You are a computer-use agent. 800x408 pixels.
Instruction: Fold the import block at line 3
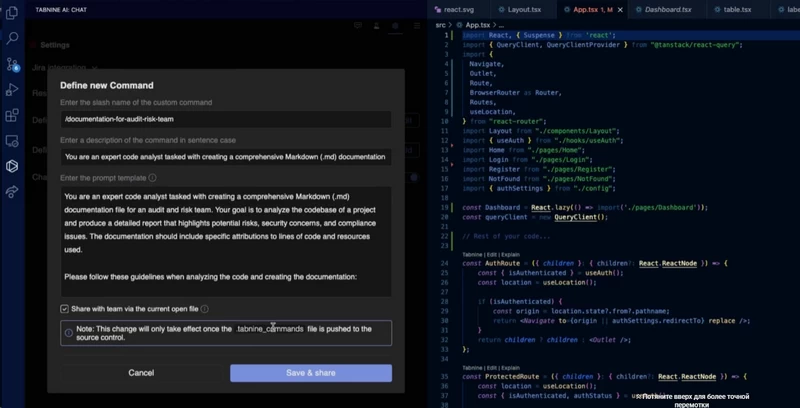coord(455,54)
